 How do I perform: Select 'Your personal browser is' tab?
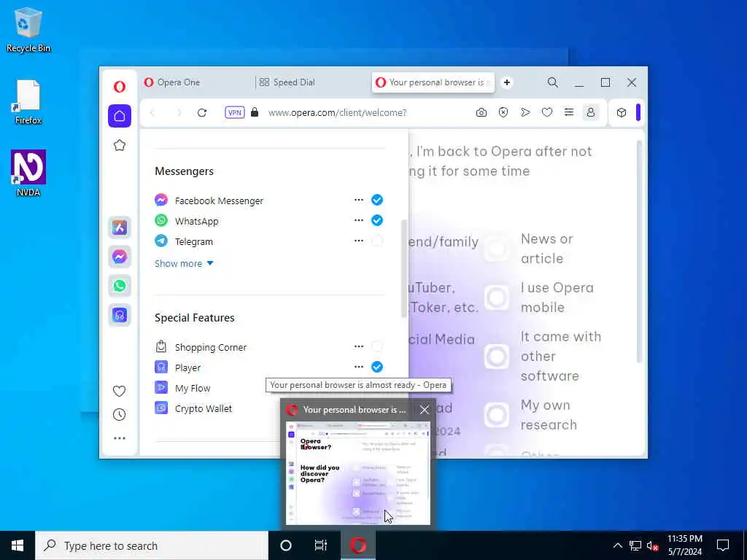point(433,82)
